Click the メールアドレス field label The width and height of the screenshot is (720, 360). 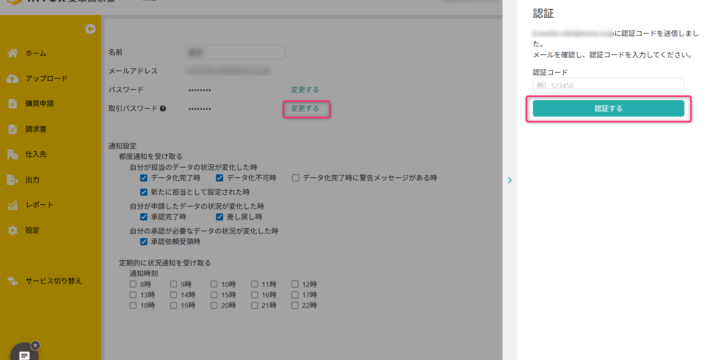(x=133, y=71)
